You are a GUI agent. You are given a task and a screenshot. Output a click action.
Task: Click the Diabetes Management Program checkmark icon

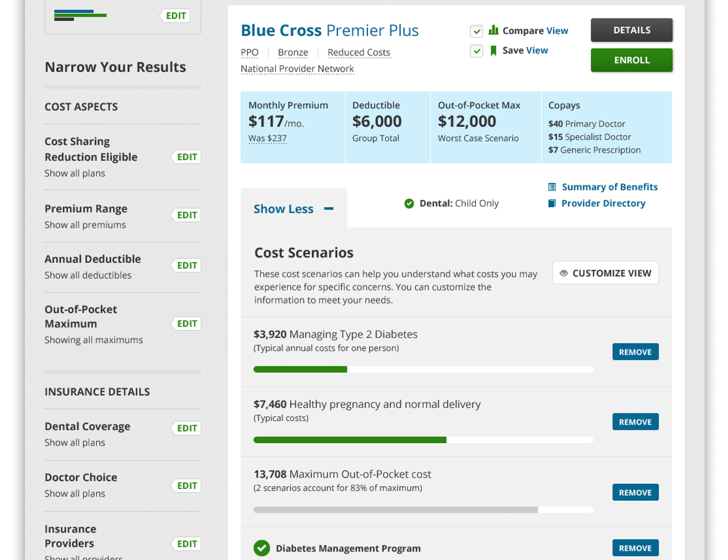[x=262, y=548]
